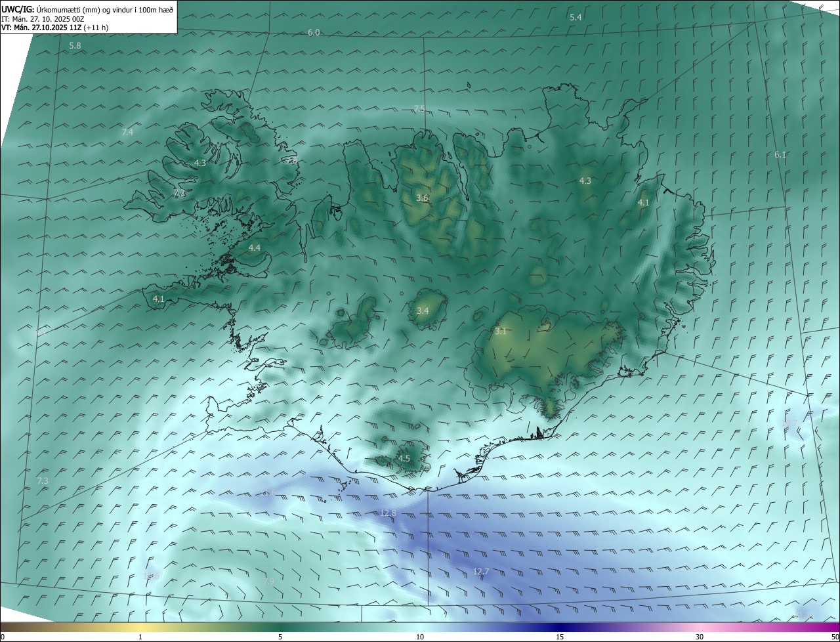Screen dimensions: 840x642
Task: Click the 15 tick label on the color scale
Action: 560,637
